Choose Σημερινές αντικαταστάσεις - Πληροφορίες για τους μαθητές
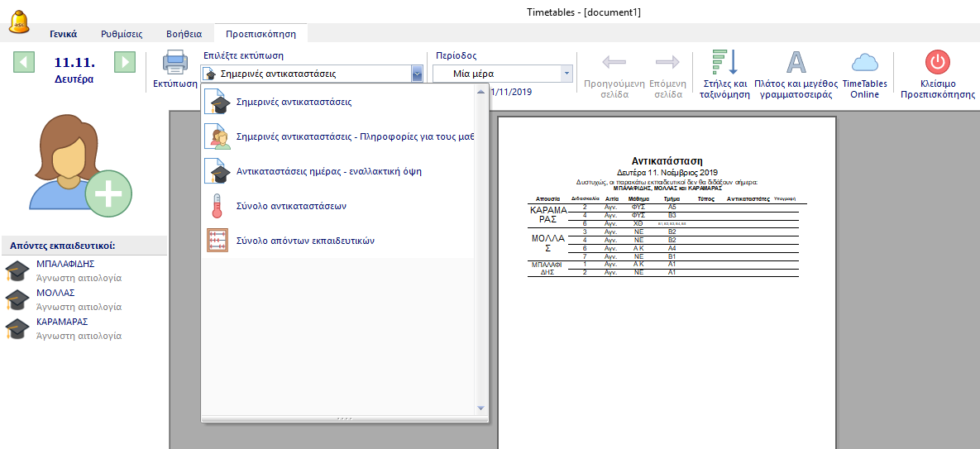 pyautogui.click(x=337, y=136)
